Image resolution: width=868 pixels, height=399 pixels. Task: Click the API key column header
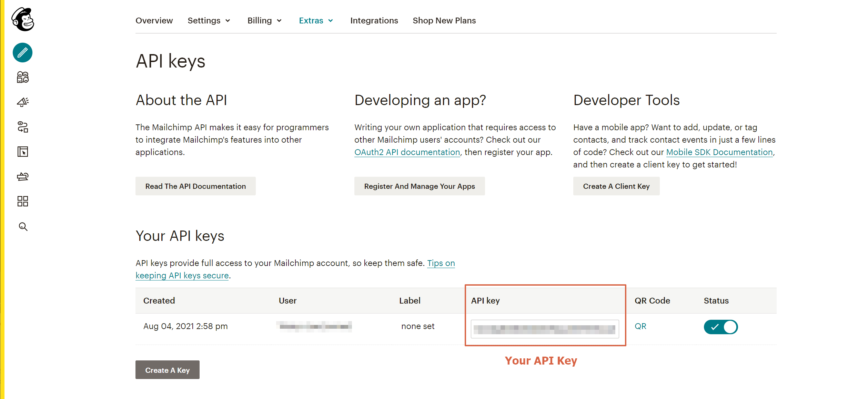(485, 301)
